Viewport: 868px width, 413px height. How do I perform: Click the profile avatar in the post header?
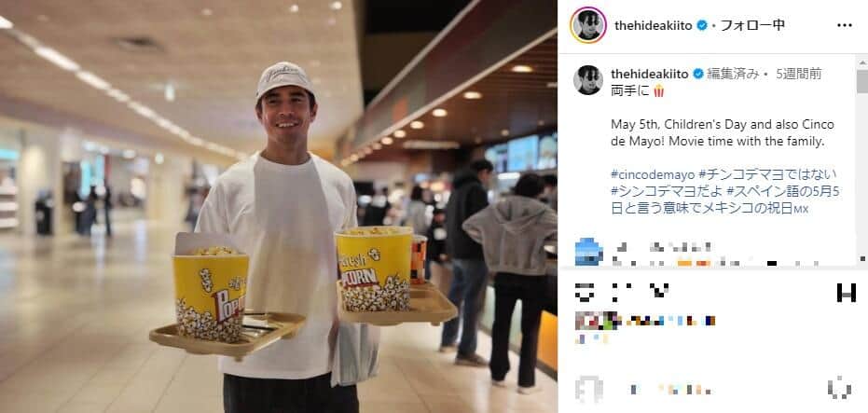[x=588, y=25]
